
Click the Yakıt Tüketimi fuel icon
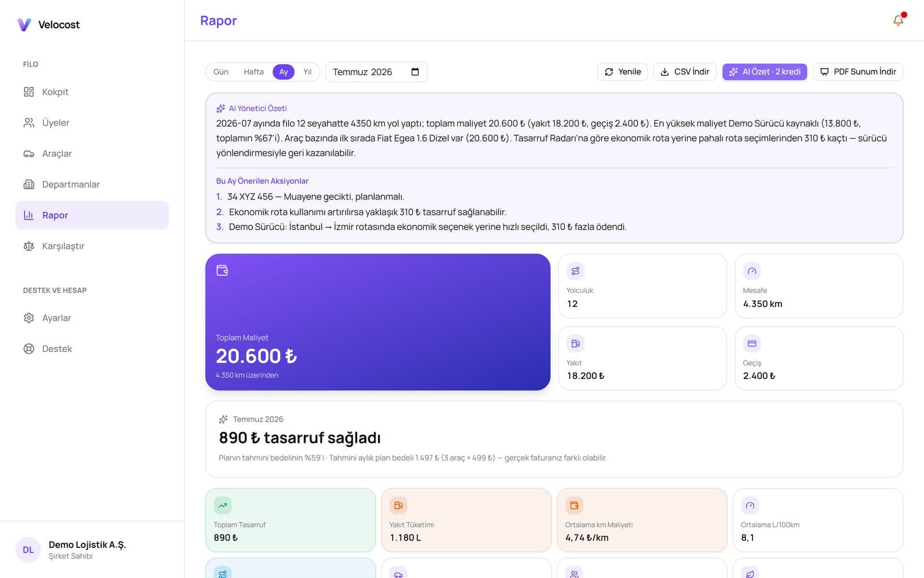398,505
